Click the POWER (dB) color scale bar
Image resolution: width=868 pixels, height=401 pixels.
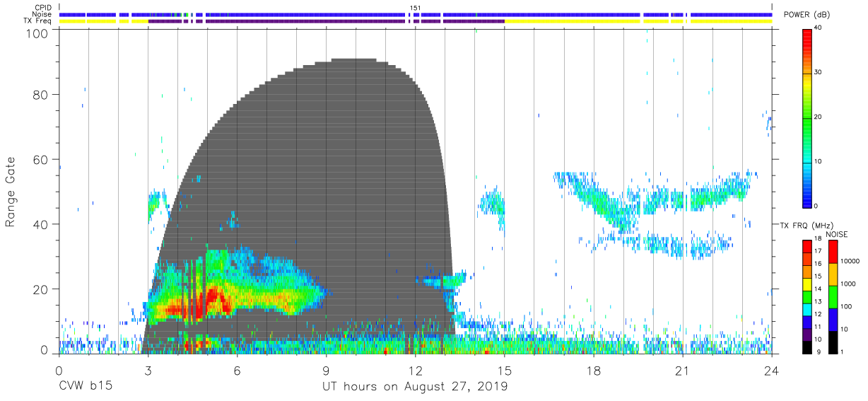click(x=807, y=117)
